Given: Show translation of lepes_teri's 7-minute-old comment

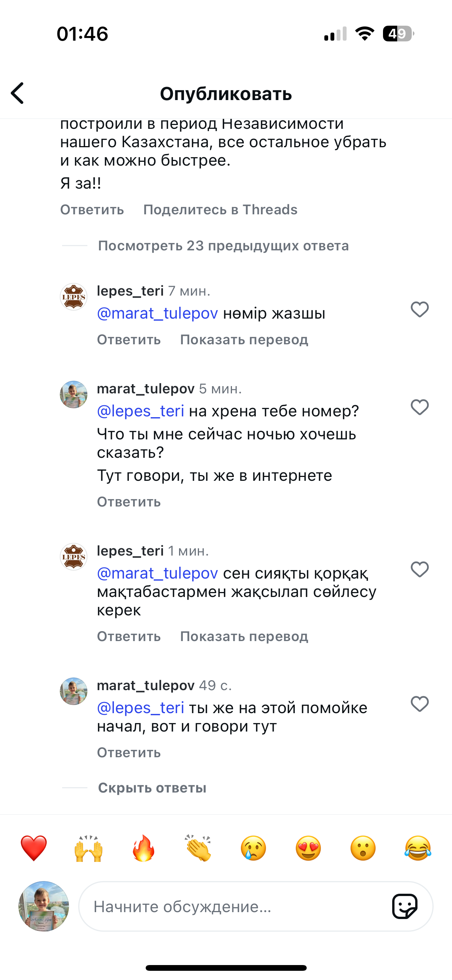Looking at the screenshot, I should tap(244, 340).
